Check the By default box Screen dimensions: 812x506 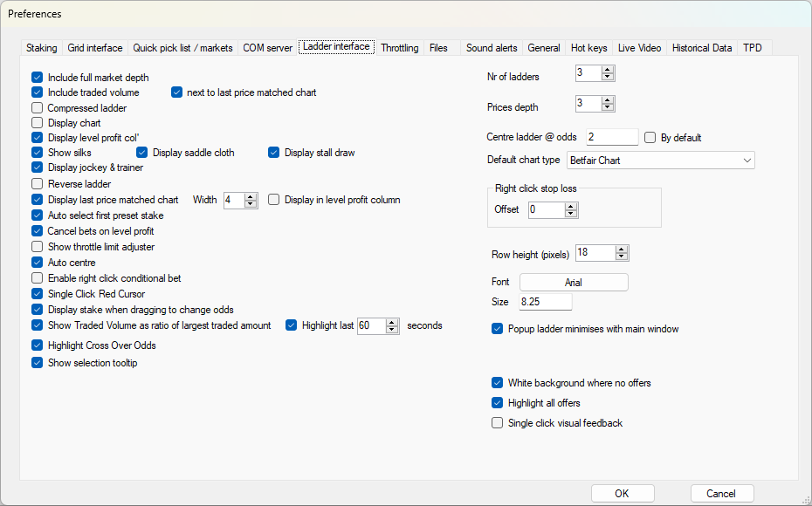pos(650,138)
